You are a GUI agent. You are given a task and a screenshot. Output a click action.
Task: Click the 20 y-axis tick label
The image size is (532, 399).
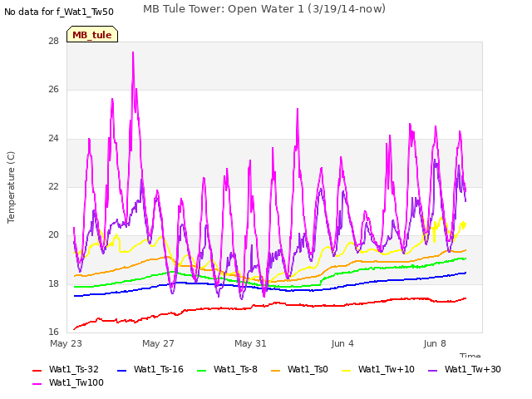(53, 234)
